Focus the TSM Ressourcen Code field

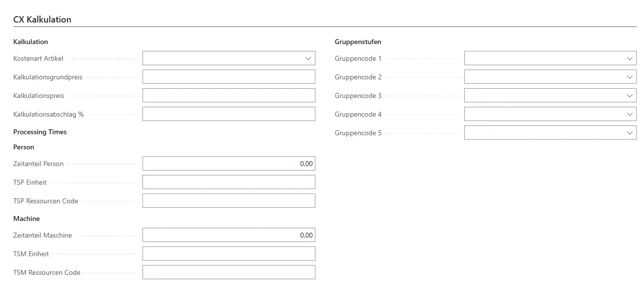point(229,272)
